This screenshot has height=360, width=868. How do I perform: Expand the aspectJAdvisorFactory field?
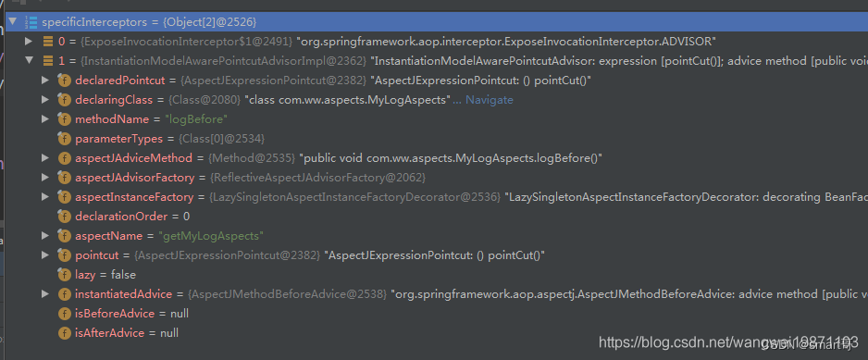click(x=45, y=178)
